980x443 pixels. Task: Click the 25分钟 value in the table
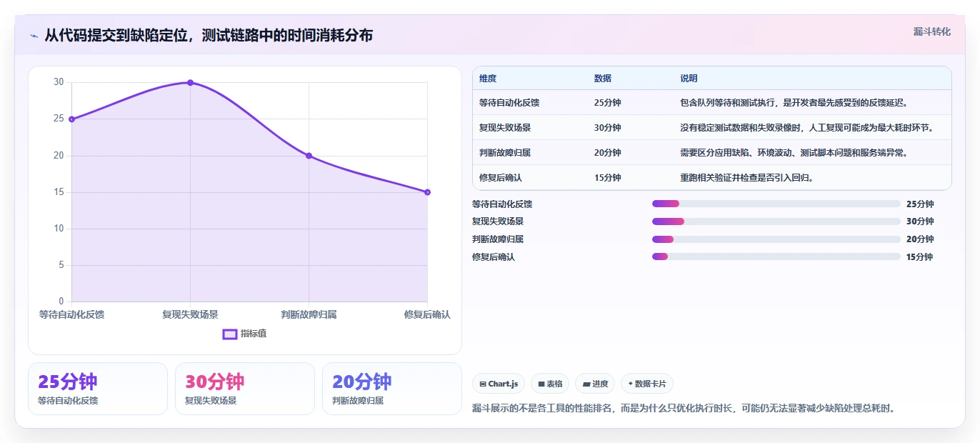(608, 103)
